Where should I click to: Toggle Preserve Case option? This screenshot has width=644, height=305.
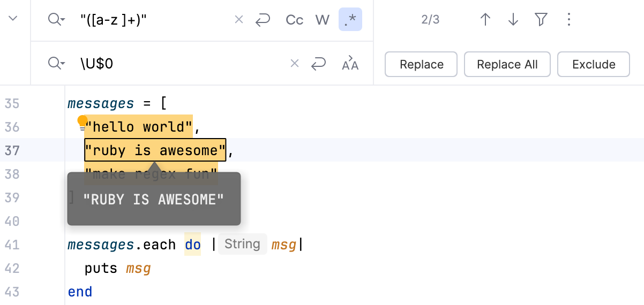tap(350, 64)
